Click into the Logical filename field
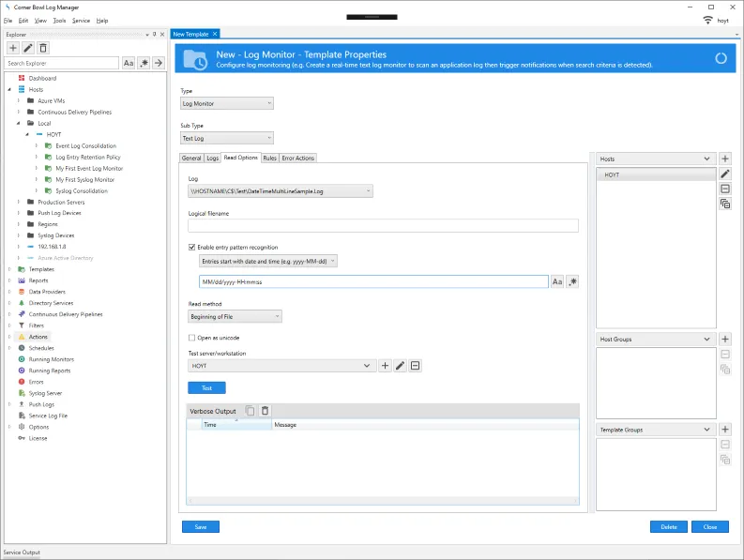Screen dimensions: 744x560 pos(383,226)
